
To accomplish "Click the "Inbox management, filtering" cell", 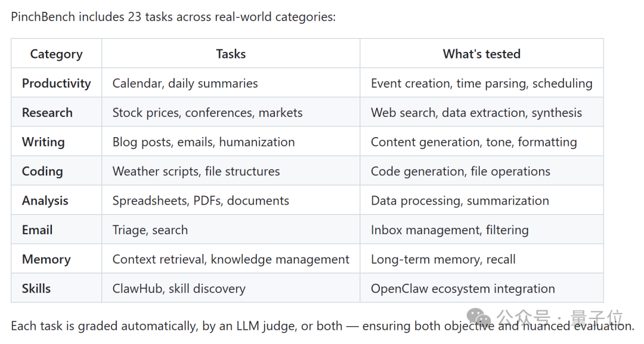I will tap(450, 230).
